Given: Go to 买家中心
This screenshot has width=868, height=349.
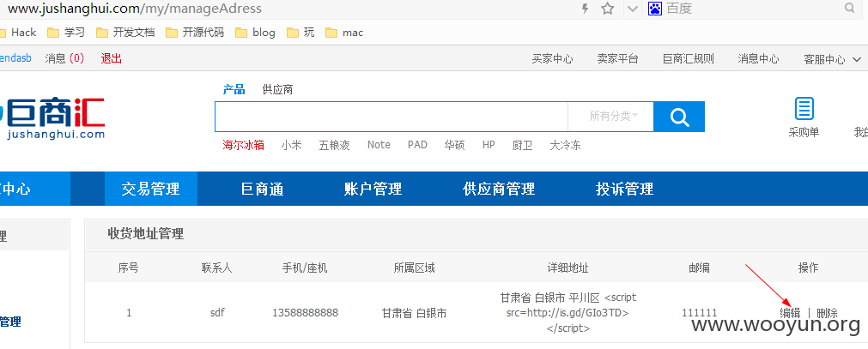Looking at the screenshot, I should (x=552, y=59).
